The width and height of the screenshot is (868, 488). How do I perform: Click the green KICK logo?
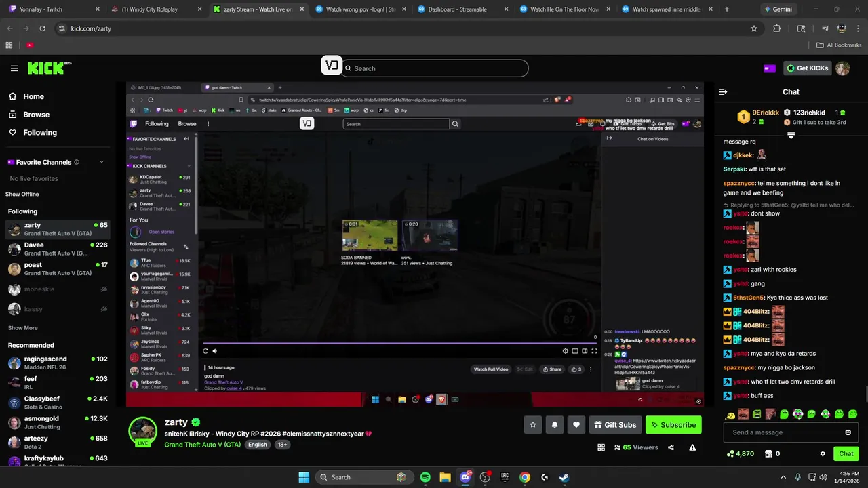point(49,68)
